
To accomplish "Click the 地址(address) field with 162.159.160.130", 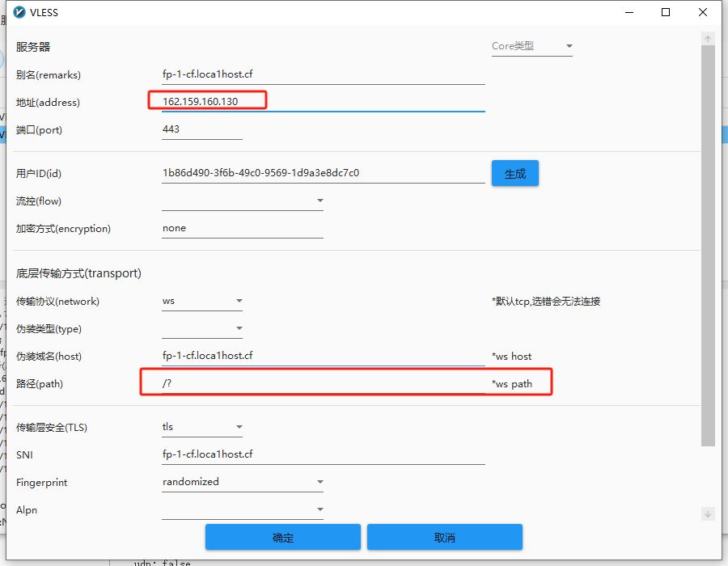I will pyautogui.click(x=323, y=102).
